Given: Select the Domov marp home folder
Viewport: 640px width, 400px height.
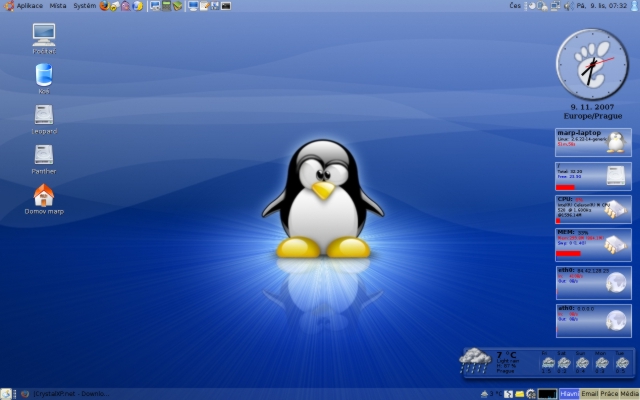Looking at the screenshot, I should tap(44, 199).
